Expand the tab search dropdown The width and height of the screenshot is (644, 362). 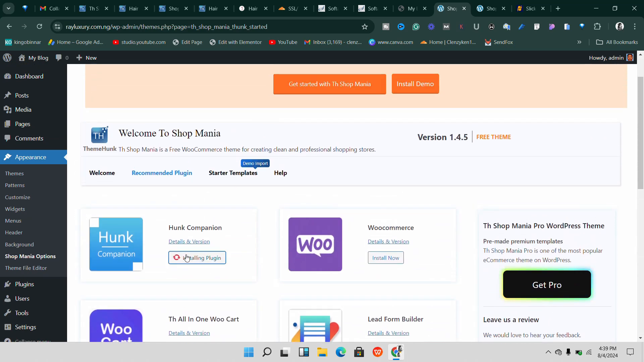tap(8, 8)
